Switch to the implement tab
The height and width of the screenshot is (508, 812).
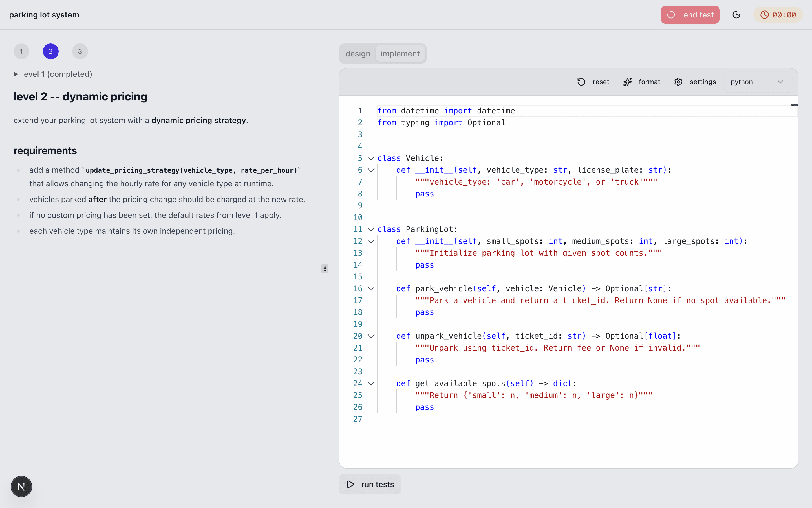click(x=400, y=54)
